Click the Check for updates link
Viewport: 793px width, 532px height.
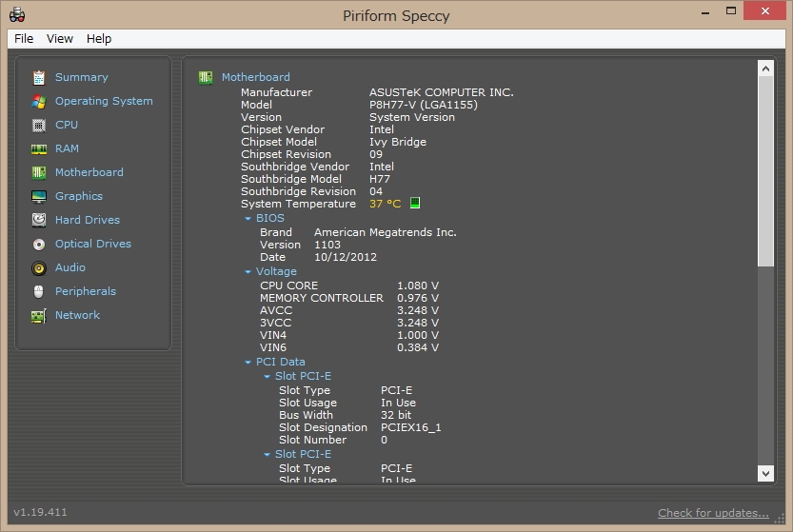pos(713,513)
